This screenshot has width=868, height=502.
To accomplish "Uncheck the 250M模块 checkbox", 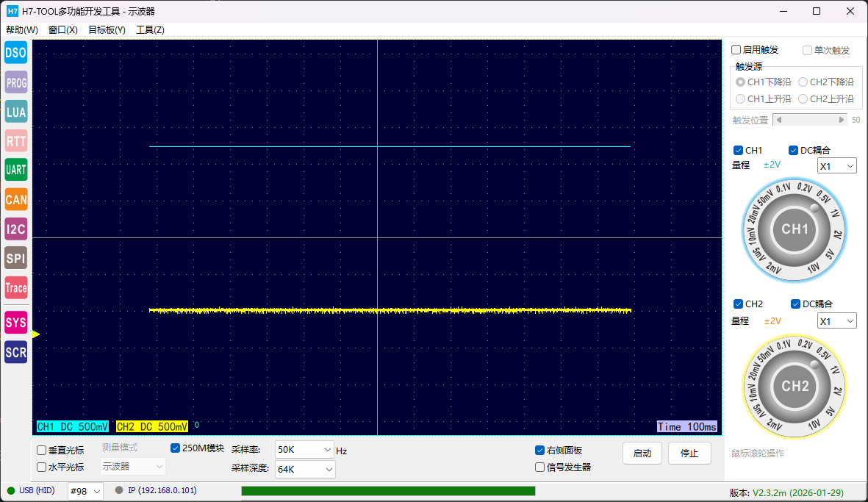I will pos(175,448).
